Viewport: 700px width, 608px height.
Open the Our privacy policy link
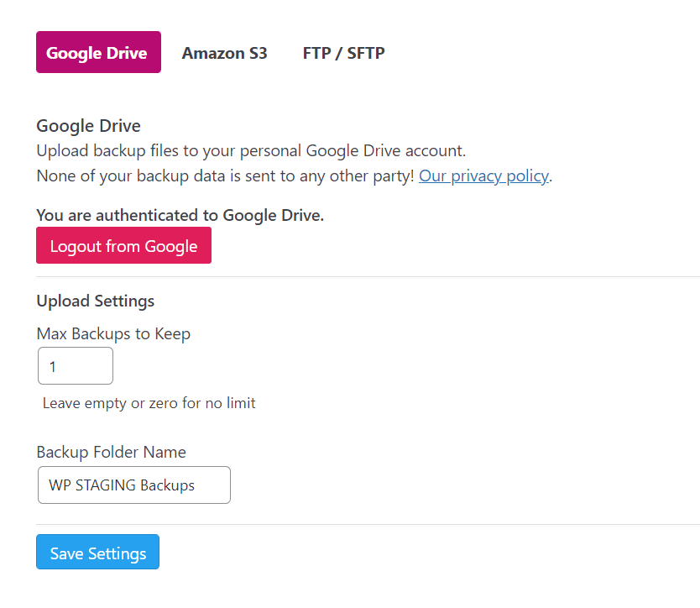(483, 176)
